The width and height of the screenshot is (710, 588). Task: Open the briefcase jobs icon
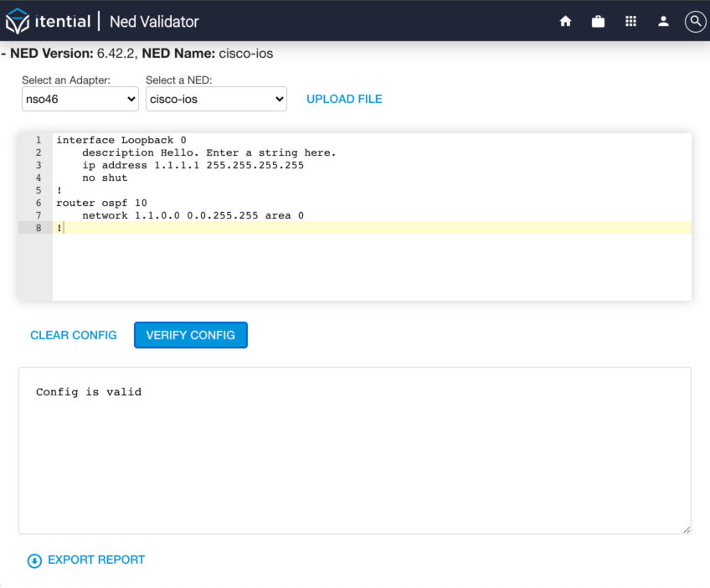[x=598, y=21]
